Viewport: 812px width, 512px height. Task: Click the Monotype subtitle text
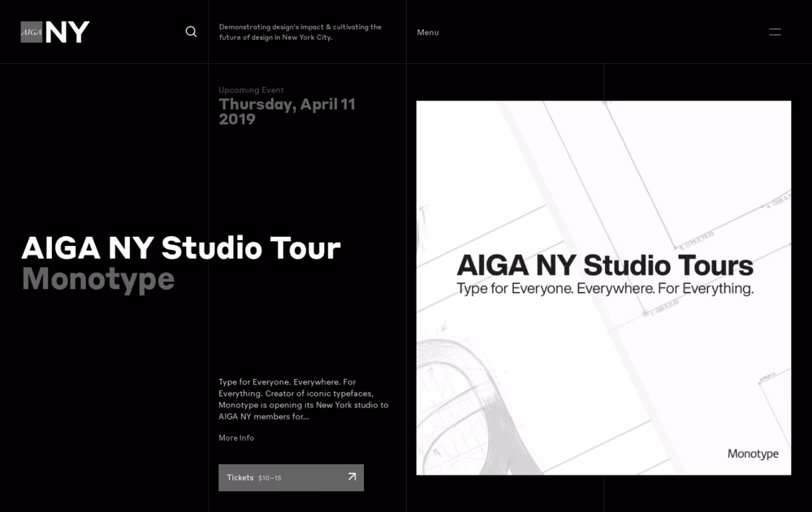[98, 279]
